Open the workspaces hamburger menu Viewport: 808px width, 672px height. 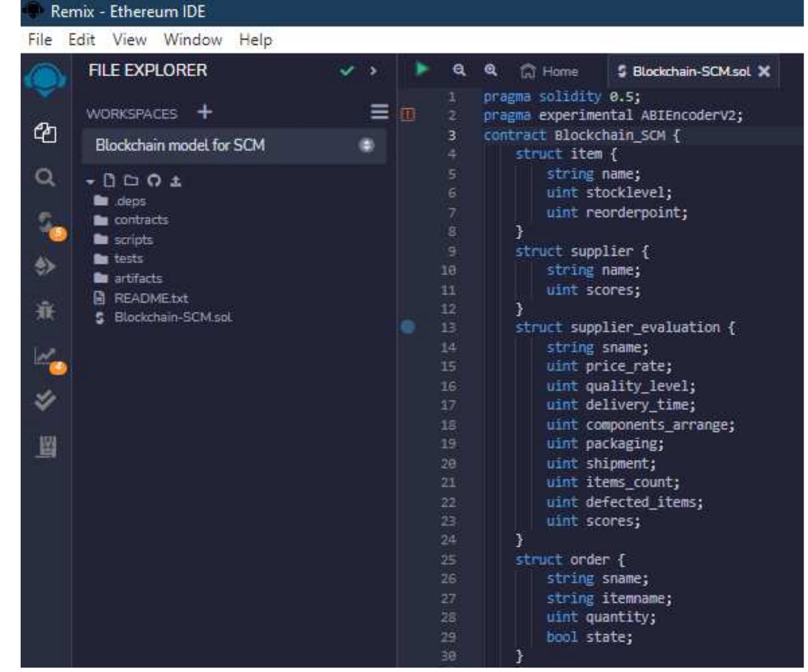379,112
